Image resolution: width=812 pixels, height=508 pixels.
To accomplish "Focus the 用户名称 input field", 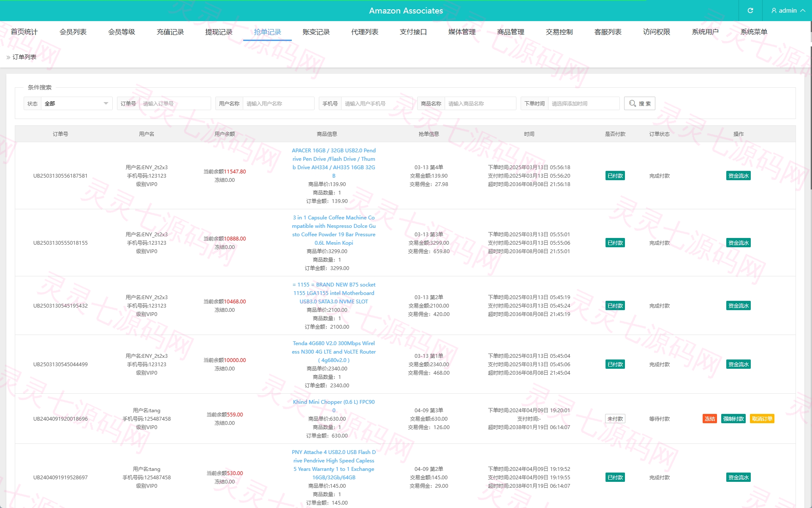I will 278,103.
